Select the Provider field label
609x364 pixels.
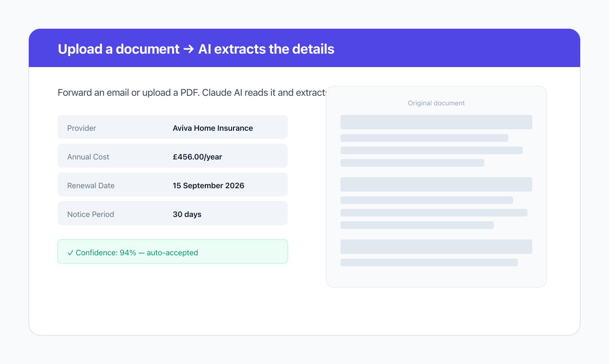82,128
